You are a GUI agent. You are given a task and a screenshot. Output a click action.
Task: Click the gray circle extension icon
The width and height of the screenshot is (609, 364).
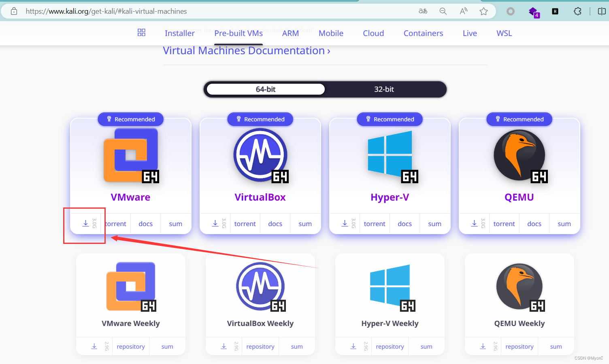coord(511,11)
